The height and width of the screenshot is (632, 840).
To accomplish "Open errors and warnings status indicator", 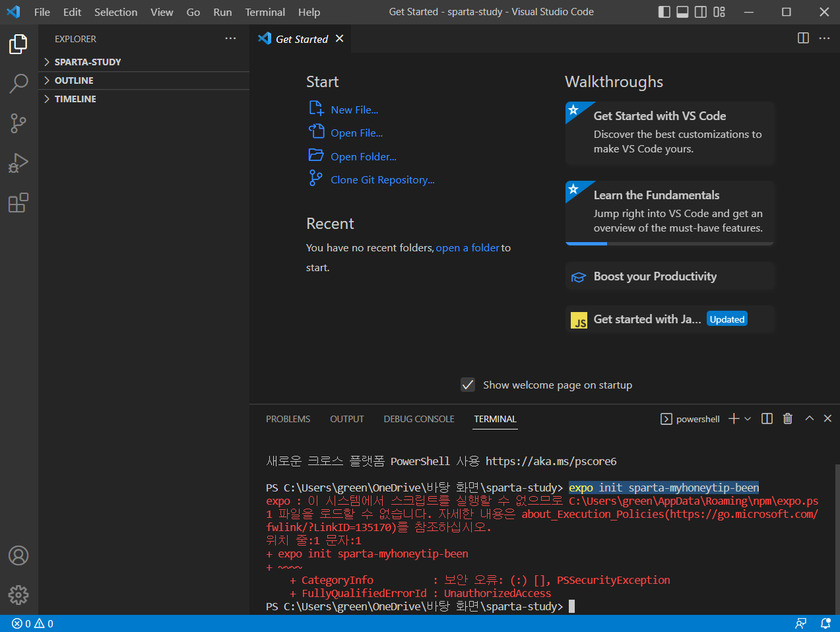I will pos(32,623).
